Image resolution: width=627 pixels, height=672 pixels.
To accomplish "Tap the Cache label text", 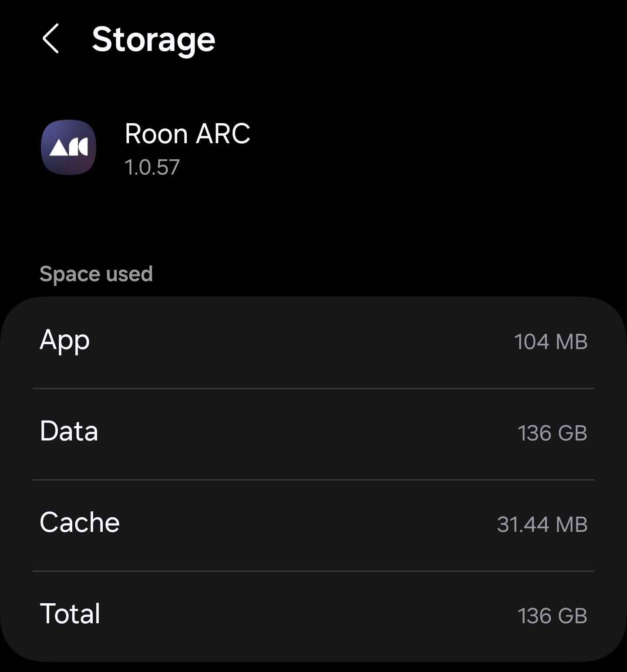I will coord(80,523).
